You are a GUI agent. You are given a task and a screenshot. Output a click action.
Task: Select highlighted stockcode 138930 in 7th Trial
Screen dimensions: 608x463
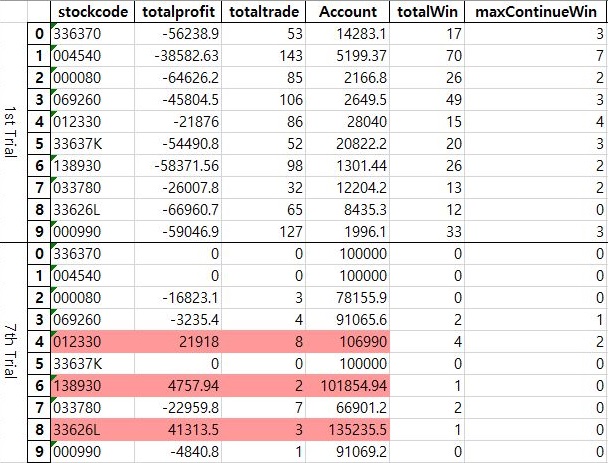92,386
